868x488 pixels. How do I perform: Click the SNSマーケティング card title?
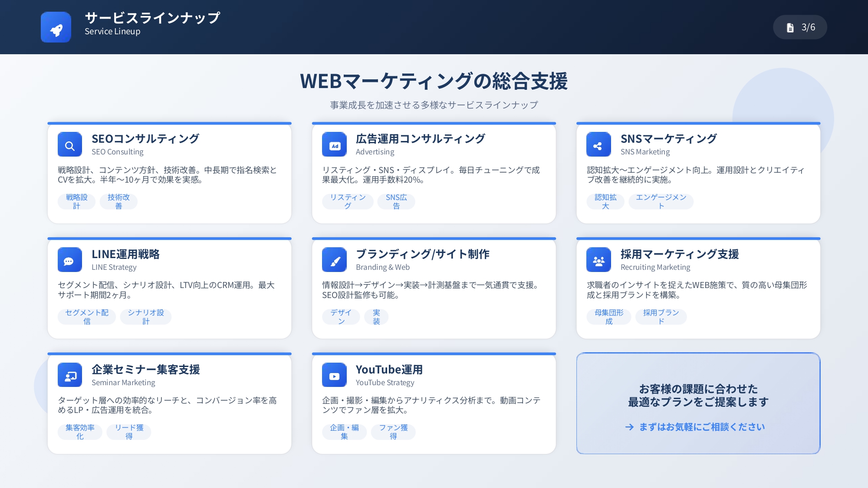(668, 139)
